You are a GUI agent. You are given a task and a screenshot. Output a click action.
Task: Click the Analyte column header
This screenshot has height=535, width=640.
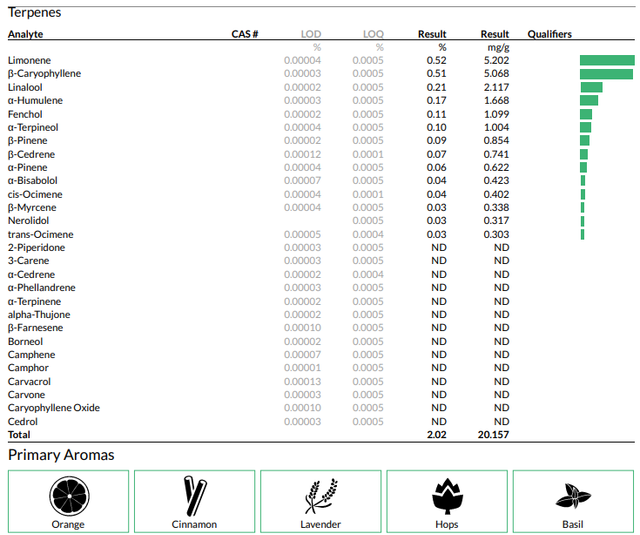click(25, 34)
